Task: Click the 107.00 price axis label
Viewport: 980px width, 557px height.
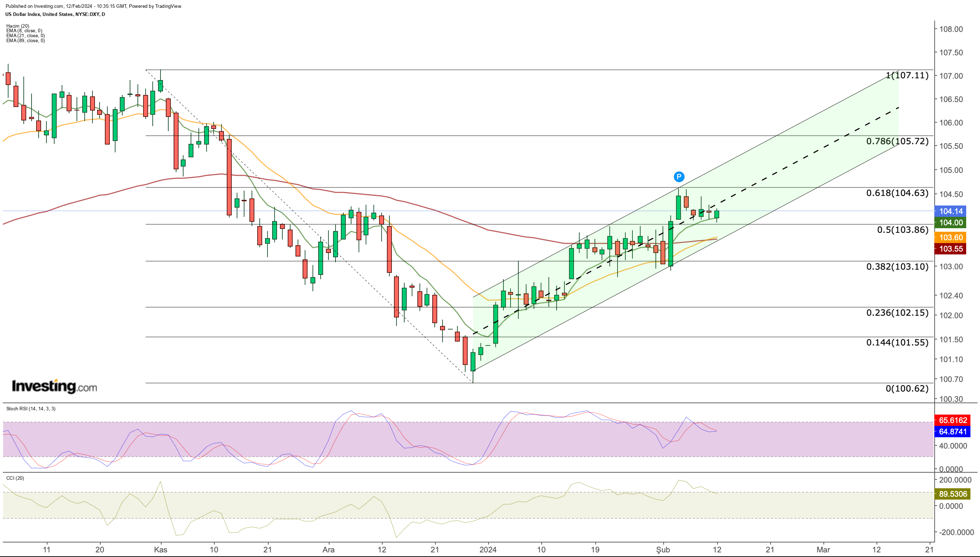Action: pos(951,76)
